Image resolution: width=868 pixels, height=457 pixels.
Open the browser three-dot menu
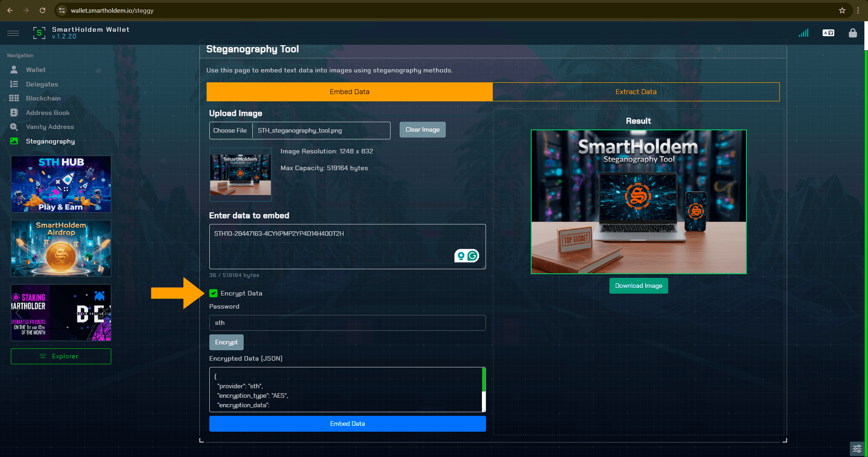(858, 10)
